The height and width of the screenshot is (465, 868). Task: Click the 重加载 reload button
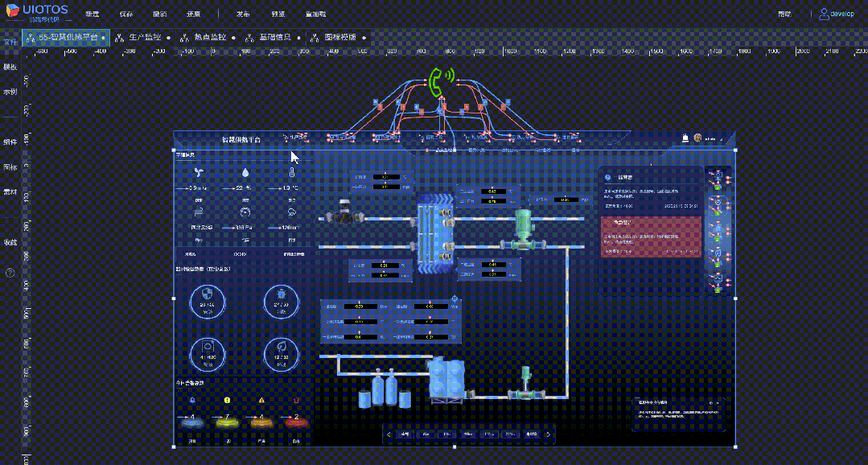[316, 14]
